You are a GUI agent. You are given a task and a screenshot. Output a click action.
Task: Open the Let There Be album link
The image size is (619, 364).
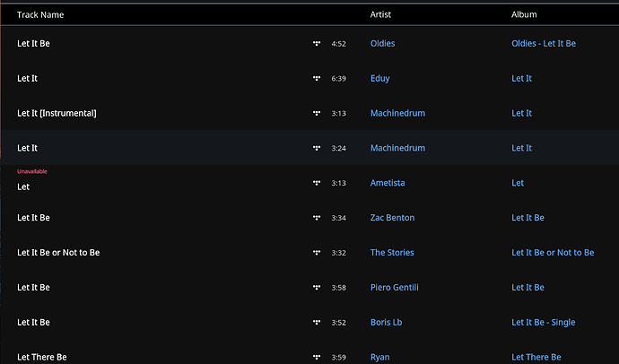point(536,357)
